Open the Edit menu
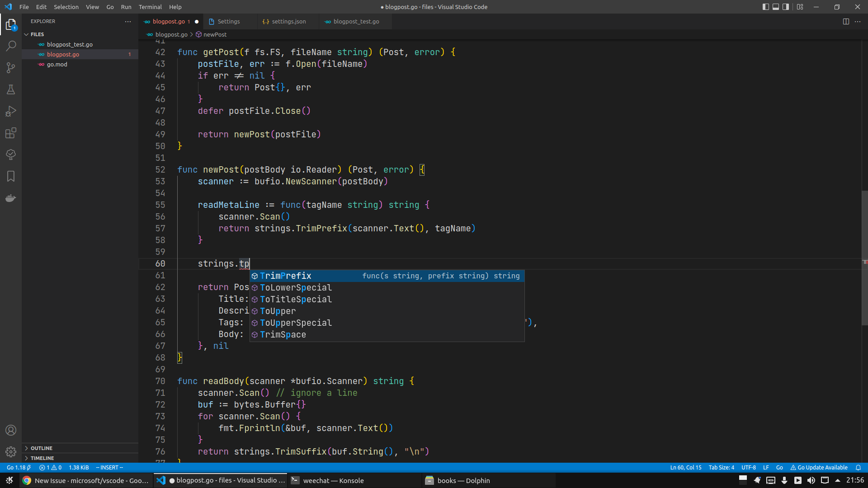Image resolution: width=868 pixels, height=488 pixels. (41, 7)
